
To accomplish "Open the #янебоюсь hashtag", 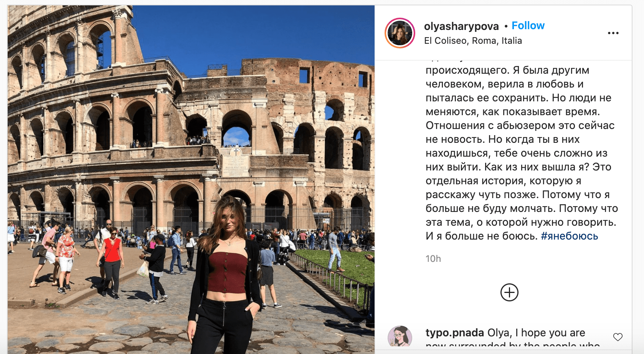I will tap(570, 236).
